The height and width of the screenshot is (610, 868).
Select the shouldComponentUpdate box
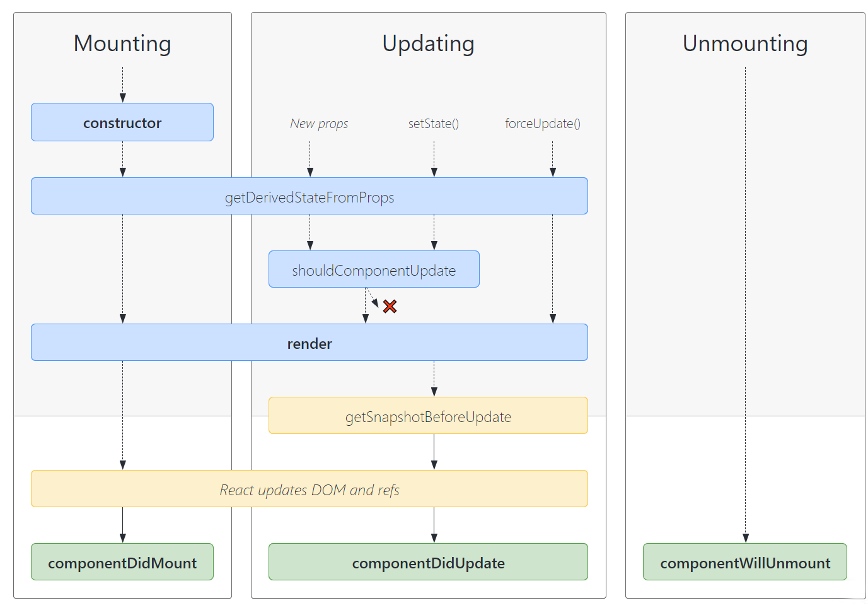pyautogui.click(x=374, y=269)
